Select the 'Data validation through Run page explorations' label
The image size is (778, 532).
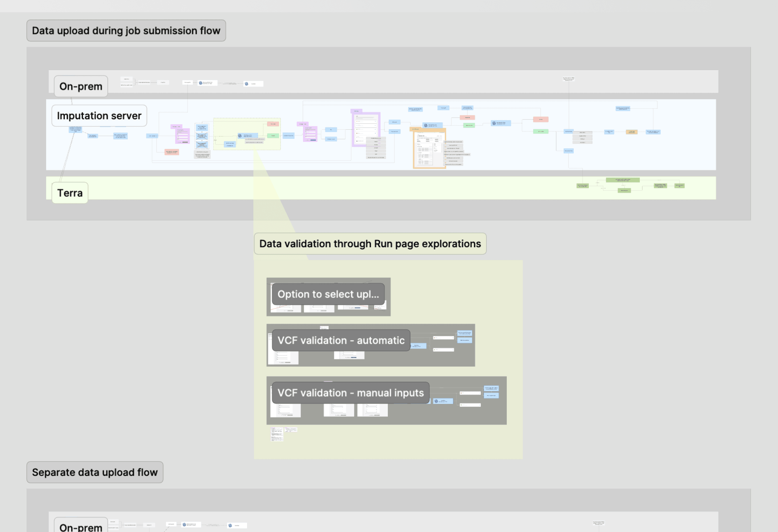[370, 244]
